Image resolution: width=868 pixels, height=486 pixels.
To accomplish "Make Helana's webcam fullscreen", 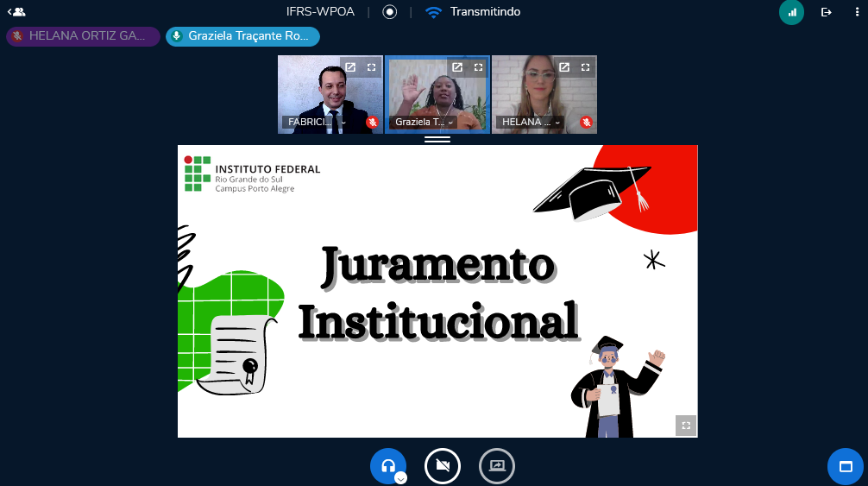I will [x=585, y=67].
